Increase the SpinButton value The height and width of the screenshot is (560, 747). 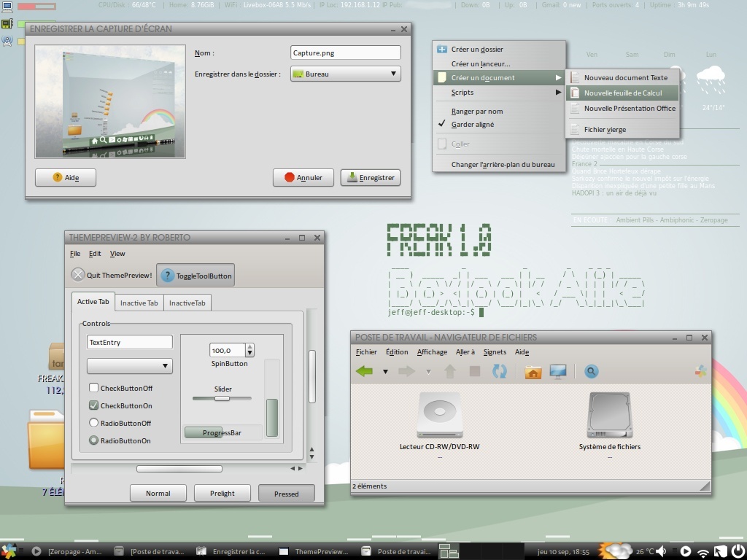(250, 347)
